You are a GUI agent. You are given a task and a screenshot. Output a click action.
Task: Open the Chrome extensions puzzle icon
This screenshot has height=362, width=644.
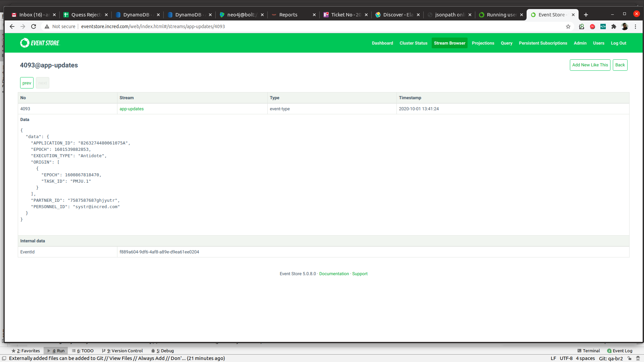coord(614,26)
